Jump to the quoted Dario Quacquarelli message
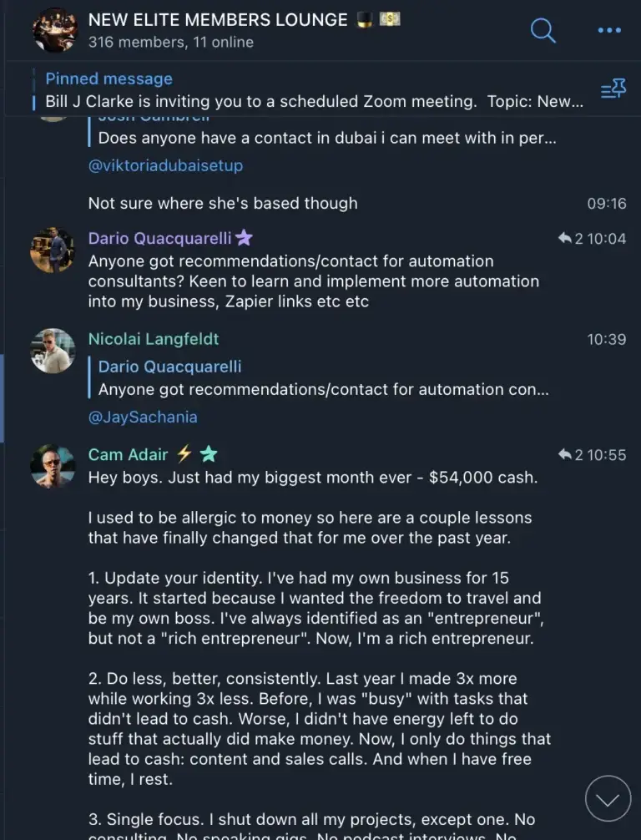 pos(323,378)
